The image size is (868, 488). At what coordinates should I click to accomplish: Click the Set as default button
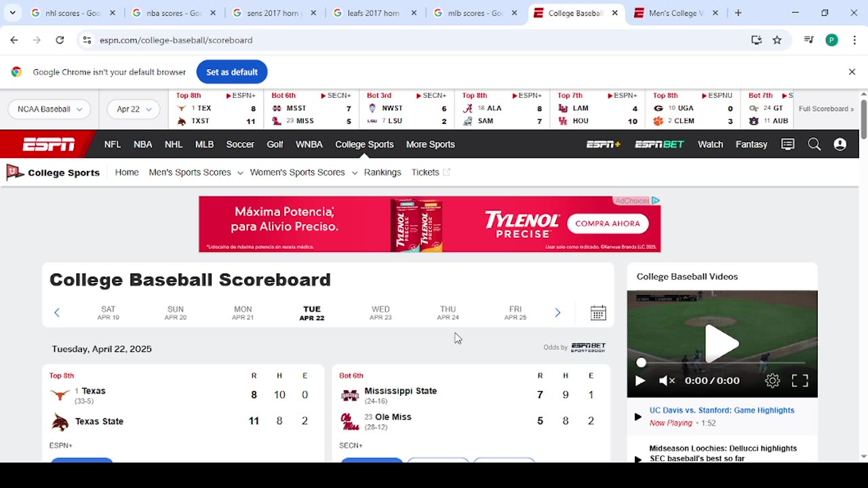[x=232, y=72]
